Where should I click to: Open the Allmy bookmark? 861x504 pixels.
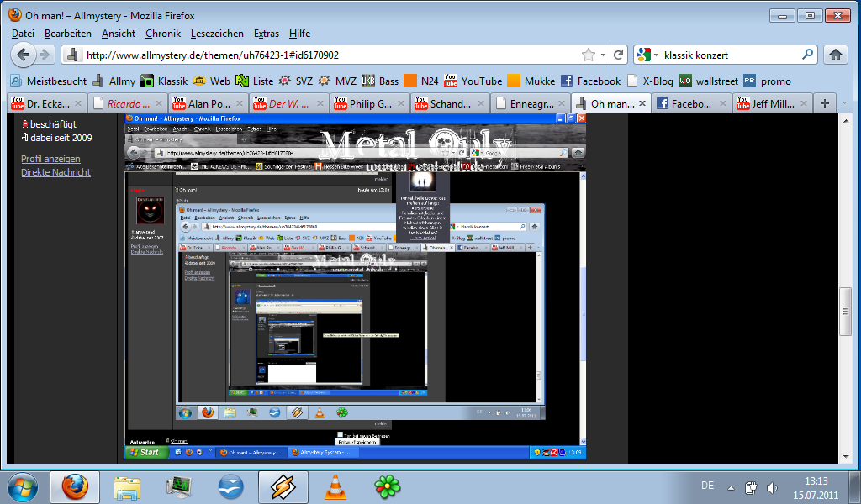tap(114, 81)
